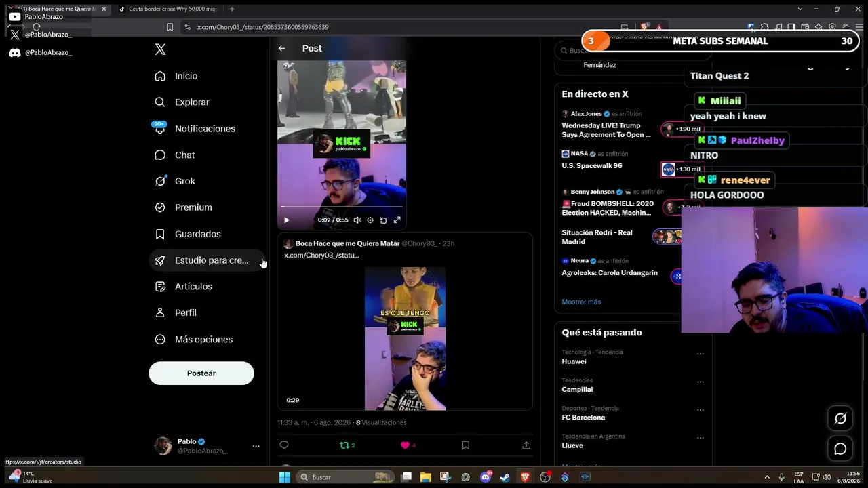Show hidden system tray icons
This screenshot has width=868, height=488.
(x=767, y=477)
